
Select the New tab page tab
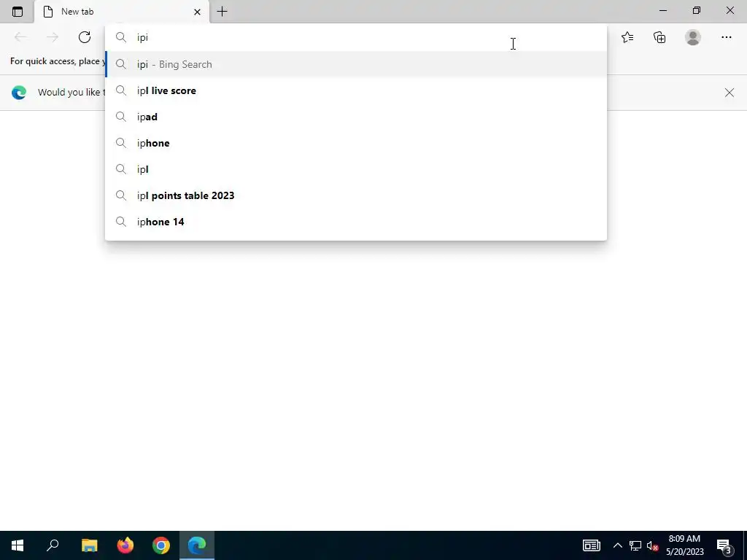122,12
